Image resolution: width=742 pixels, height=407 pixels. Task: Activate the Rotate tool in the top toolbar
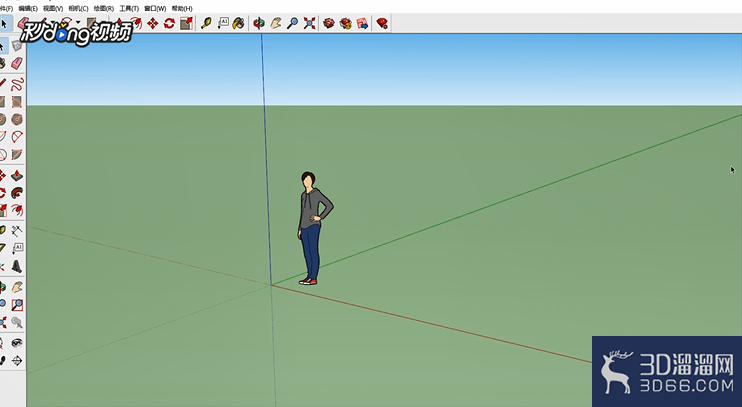[169, 23]
